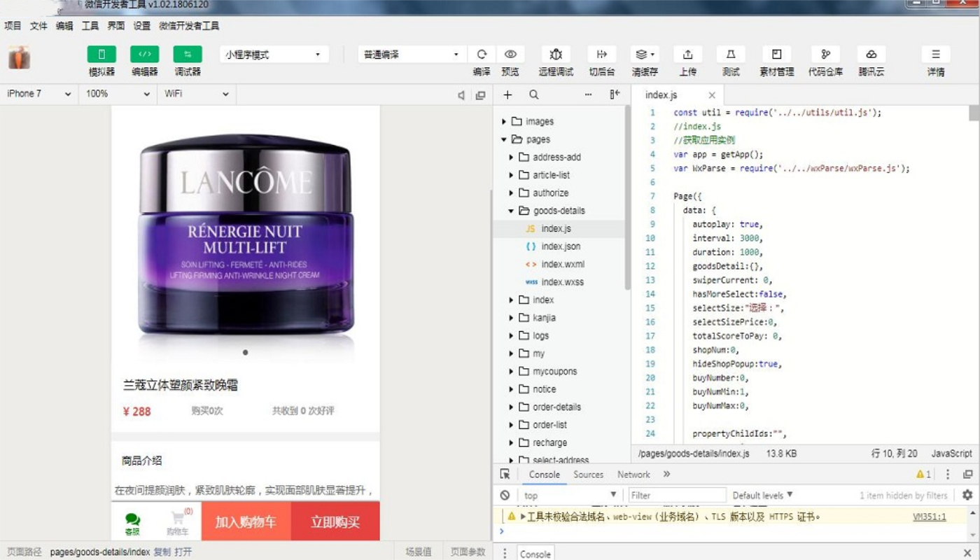Collapse the pages folder
The width and height of the screenshot is (980, 560).
pyautogui.click(x=504, y=139)
